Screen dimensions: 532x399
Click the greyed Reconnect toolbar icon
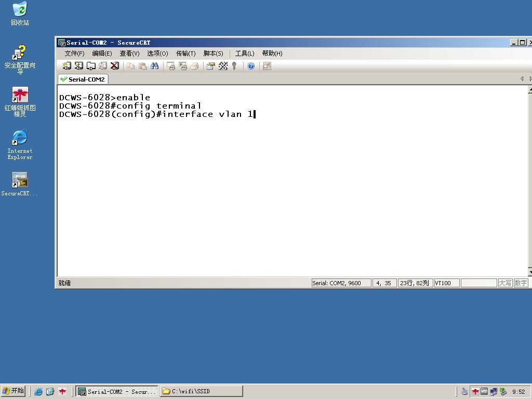click(103, 66)
